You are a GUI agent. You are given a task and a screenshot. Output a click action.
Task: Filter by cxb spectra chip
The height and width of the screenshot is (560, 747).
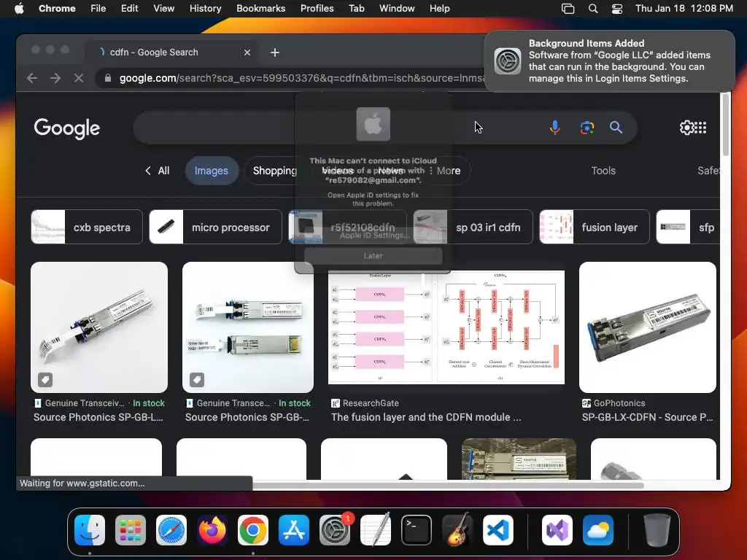87,227
